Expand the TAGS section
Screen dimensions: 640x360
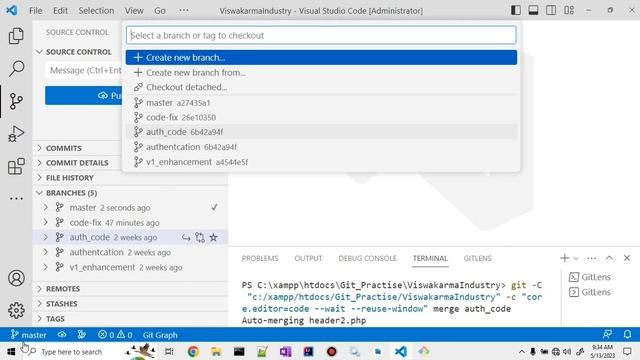coord(40,319)
